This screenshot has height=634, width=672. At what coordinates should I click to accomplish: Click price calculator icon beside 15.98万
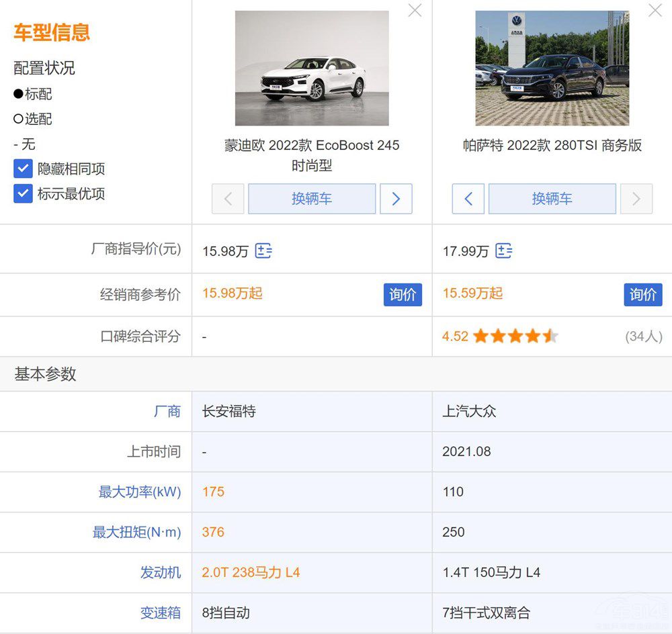(263, 251)
